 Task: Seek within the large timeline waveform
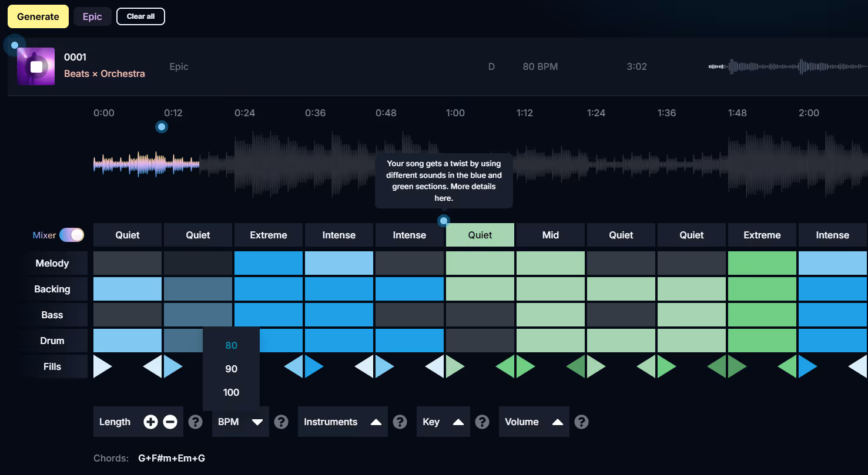tap(480, 164)
